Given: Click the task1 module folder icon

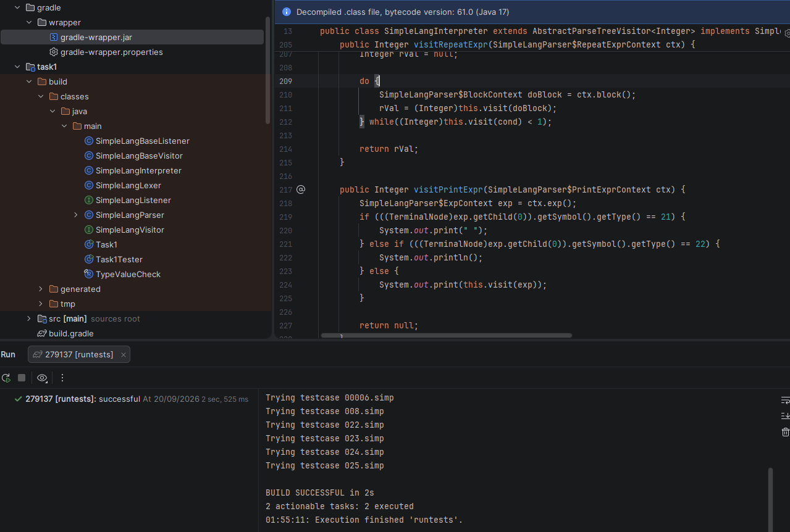Looking at the screenshot, I should click(x=30, y=67).
